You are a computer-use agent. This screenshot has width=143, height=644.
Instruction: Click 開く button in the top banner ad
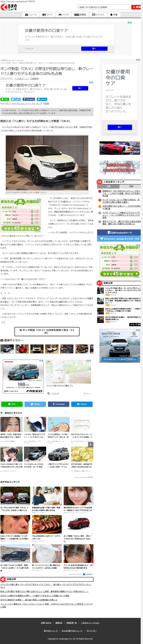pos(94,48)
